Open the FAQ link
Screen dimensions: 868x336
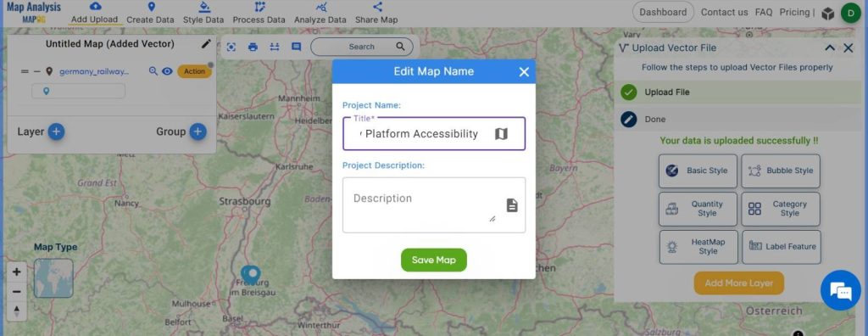point(764,12)
